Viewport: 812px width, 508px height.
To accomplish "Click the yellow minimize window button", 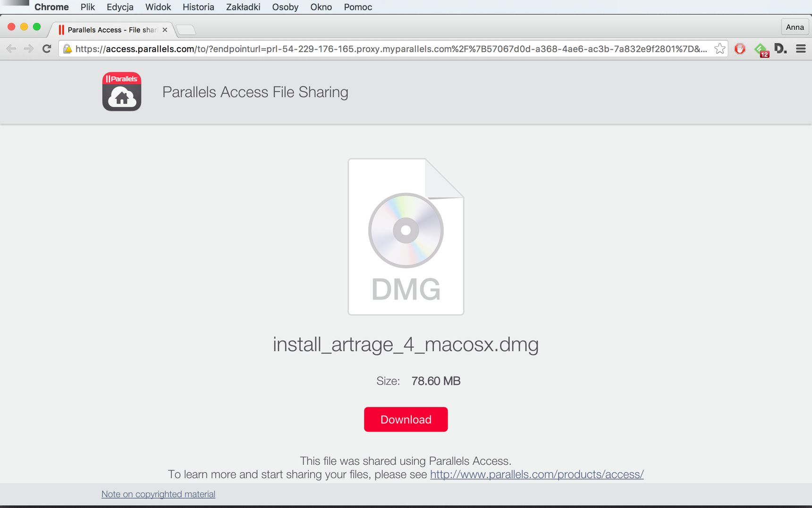I will point(24,27).
